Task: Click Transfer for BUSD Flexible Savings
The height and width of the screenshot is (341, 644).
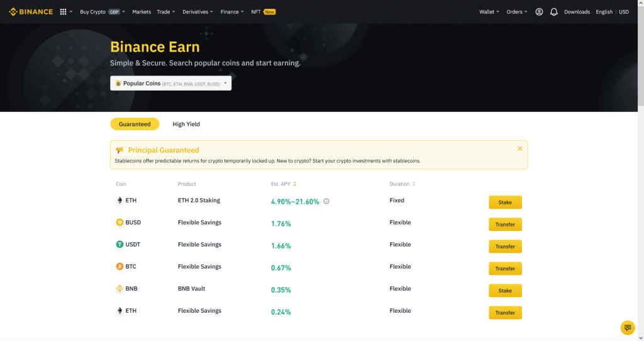Action: click(x=505, y=225)
